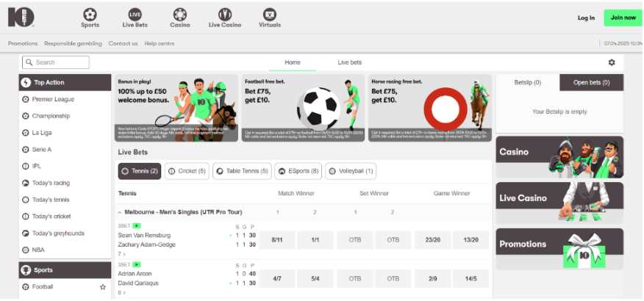This screenshot has width=644, height=301.
Task: Pick 4/7 odds for Adrian Arcon
Action: 277,279
